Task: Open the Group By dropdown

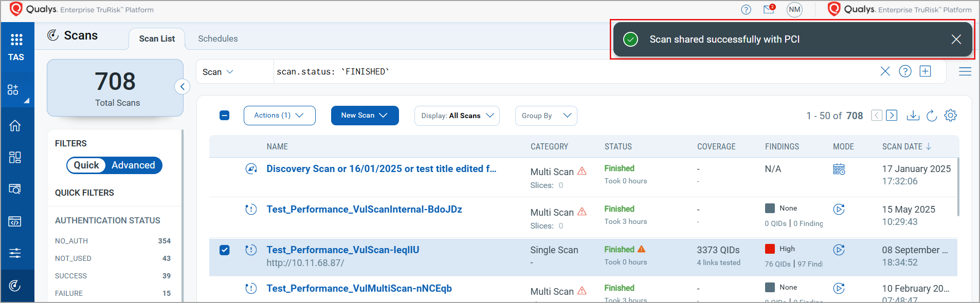Action: coord(546,116)
